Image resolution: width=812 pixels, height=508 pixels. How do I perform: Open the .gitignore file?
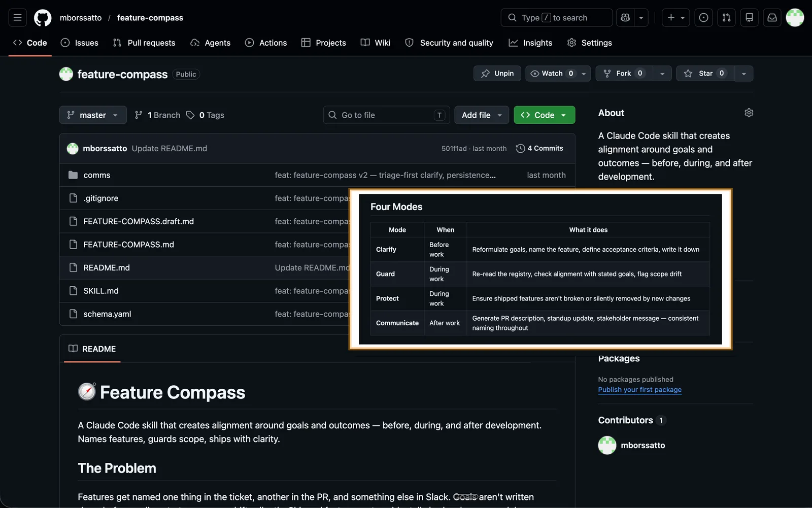click(101, 198)
